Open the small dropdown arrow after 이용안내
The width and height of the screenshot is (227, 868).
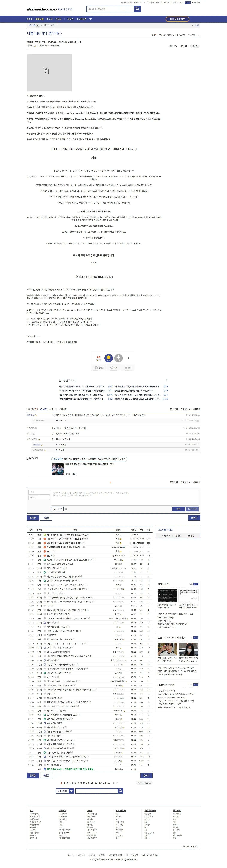pyautogui.click(x=199, y=35)
